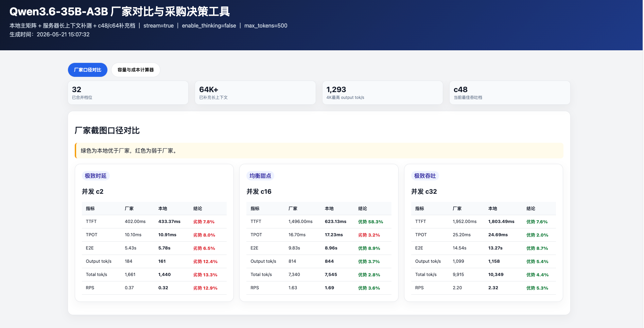
Task: Click 844 local Output tok/s value
Action: 329,261
